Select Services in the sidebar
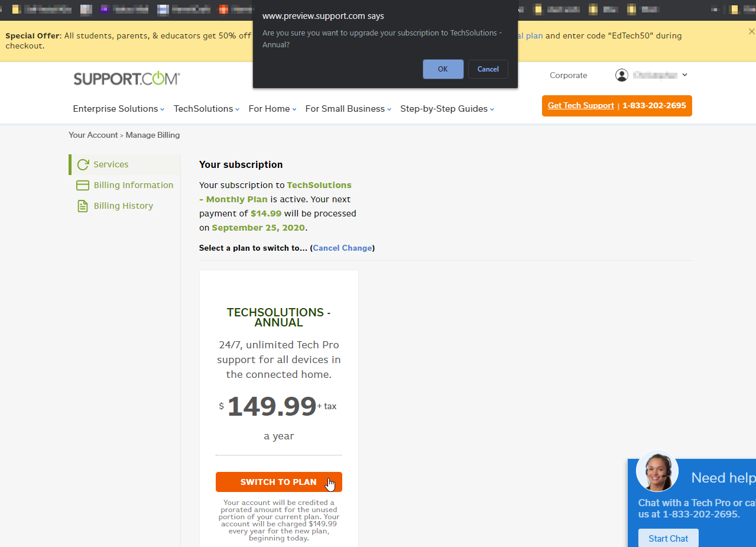The image size is (756, 547). pos(126,164)
